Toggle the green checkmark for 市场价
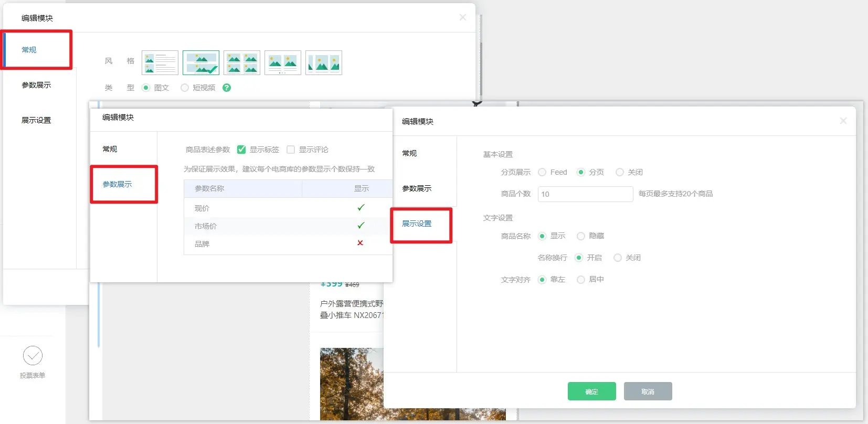 tap(361, 226)
